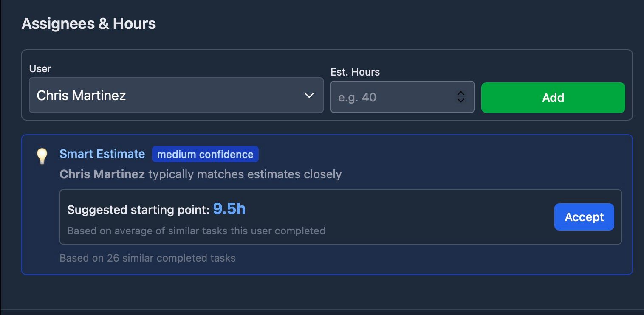Decrease Est. Hours with the down stepper arrow
The width and height of the screenshot is (644, 315).
pos(460,101)
